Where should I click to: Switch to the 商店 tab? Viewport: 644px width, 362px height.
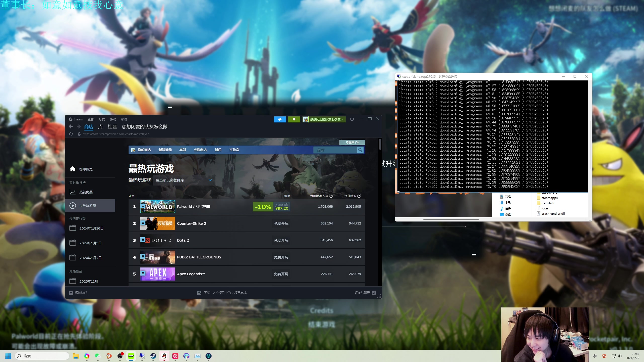point(89,127)
